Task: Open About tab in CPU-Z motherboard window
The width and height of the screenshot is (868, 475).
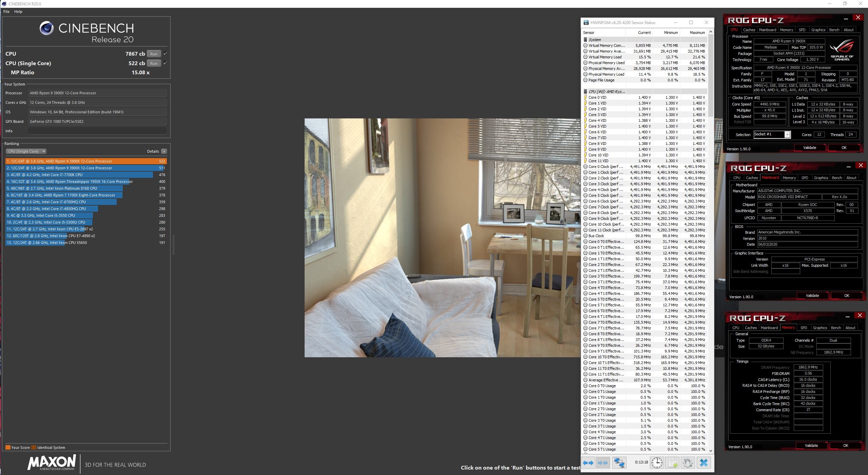Action: click(x=851, y=178)
